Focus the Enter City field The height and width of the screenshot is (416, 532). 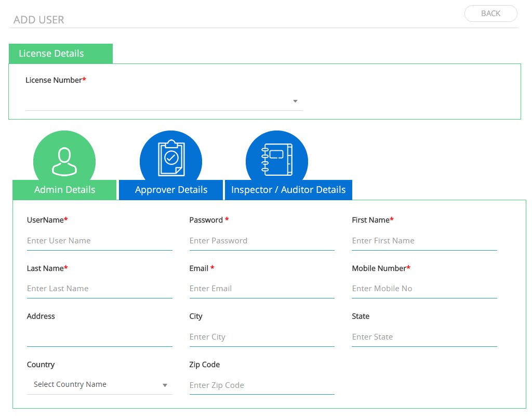click(262, 337)
